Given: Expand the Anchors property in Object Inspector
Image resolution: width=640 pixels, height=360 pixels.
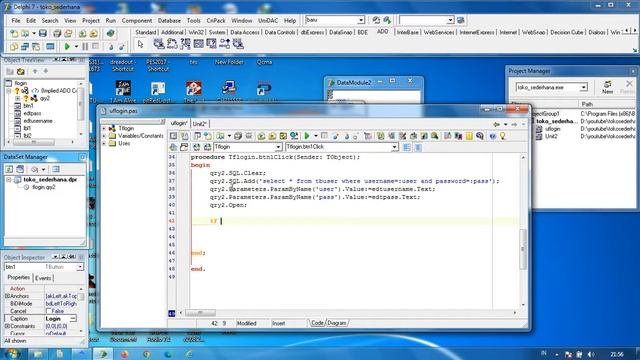Looking at the screenshot, I should (7, 296).
